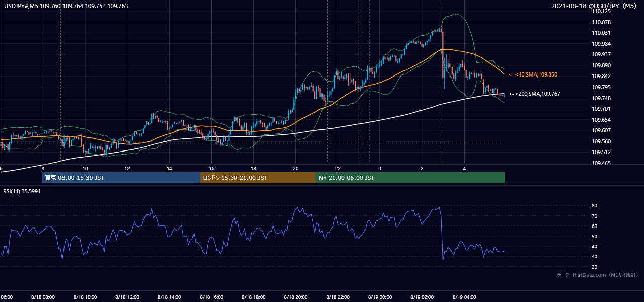644x302 pixels.
Task: Click price level 109.748 on the price axis
Action: 602,98
